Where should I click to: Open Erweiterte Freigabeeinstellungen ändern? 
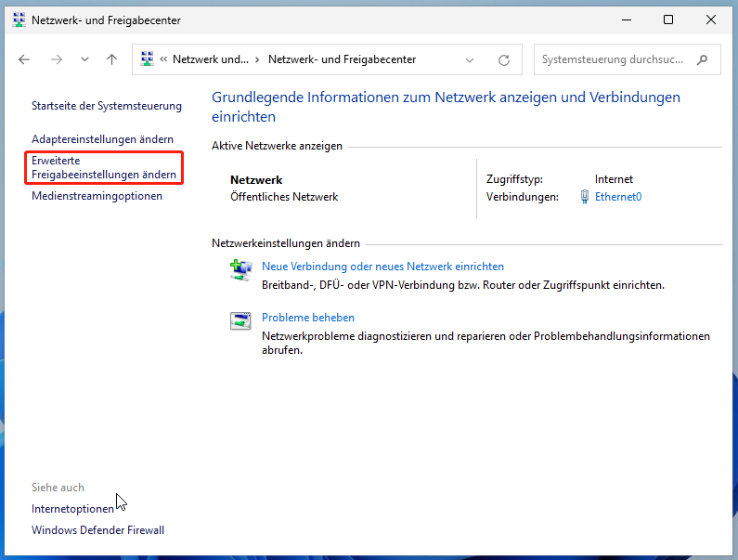(x=104, y=168)
